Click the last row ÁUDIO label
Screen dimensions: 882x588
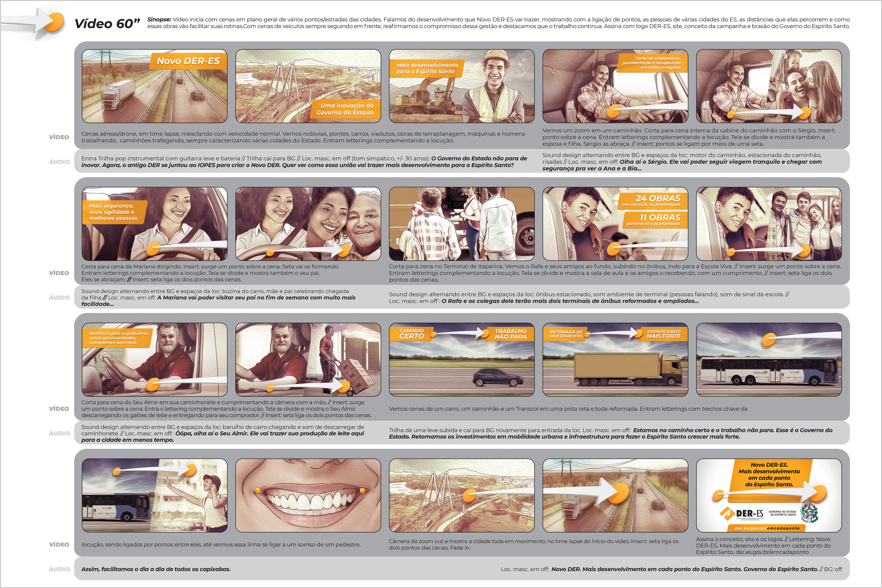(59, 569)
